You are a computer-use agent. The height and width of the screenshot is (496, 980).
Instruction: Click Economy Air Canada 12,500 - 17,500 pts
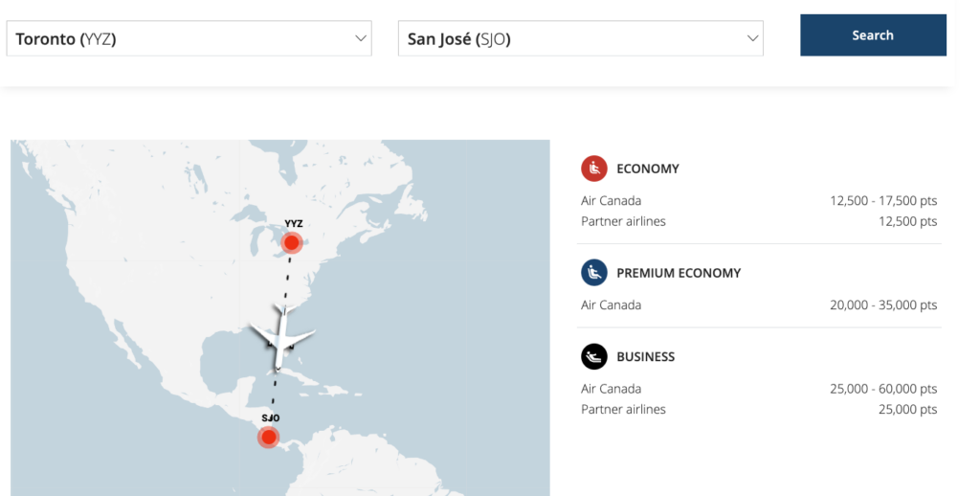883,201
